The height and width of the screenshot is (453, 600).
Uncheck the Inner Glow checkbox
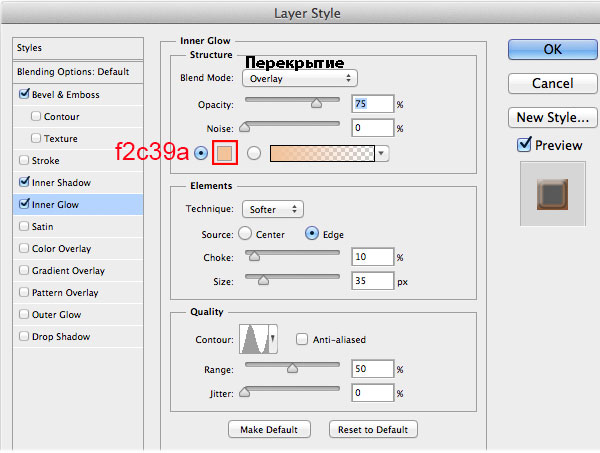point(24,204)
